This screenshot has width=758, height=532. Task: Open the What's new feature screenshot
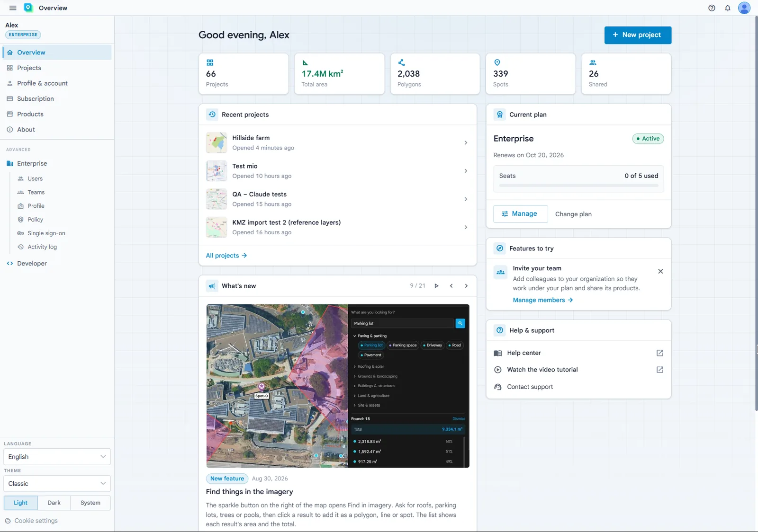tap(338, 386)
